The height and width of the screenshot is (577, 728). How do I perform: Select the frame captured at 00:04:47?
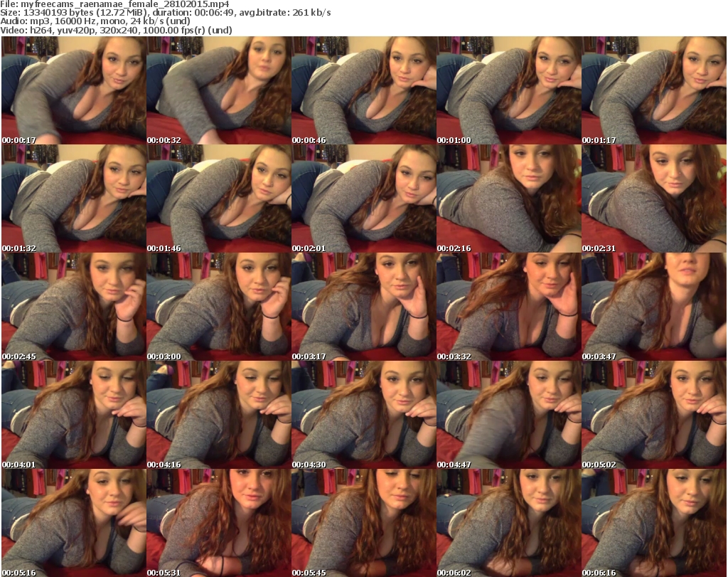[509, 415]
